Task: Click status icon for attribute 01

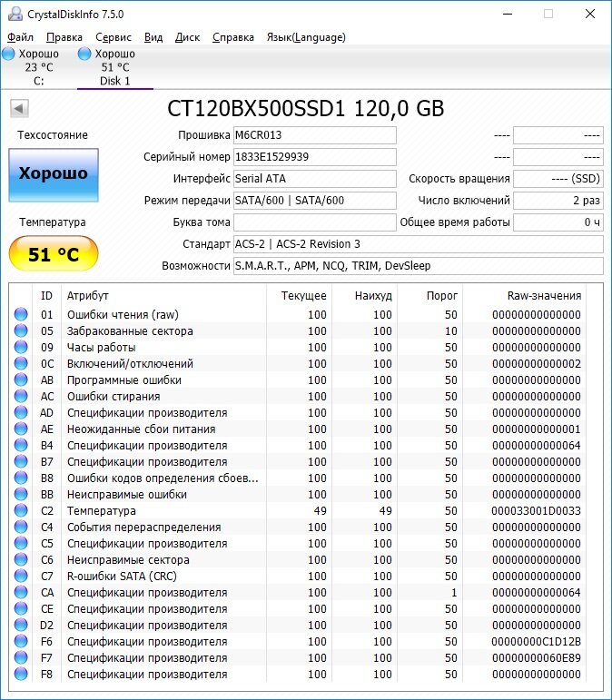Action: coord(21,314)
